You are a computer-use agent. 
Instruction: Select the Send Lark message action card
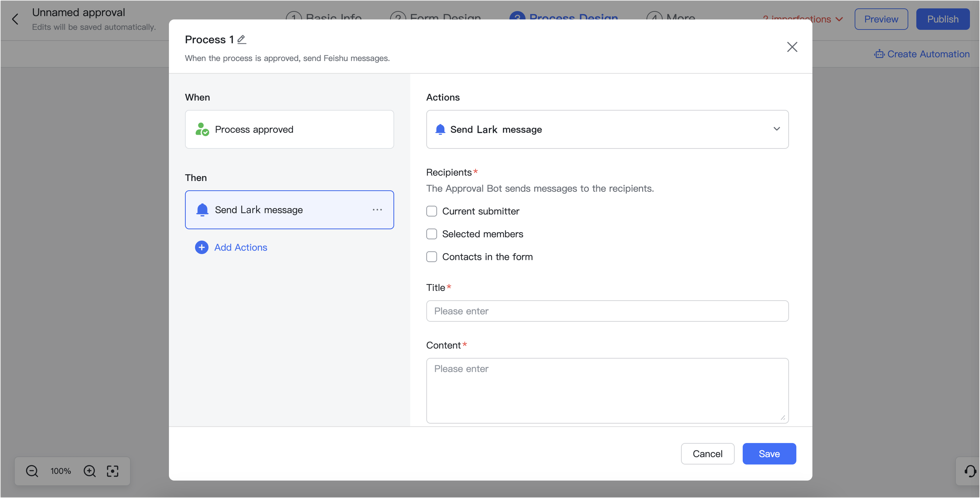coord(289,210)
